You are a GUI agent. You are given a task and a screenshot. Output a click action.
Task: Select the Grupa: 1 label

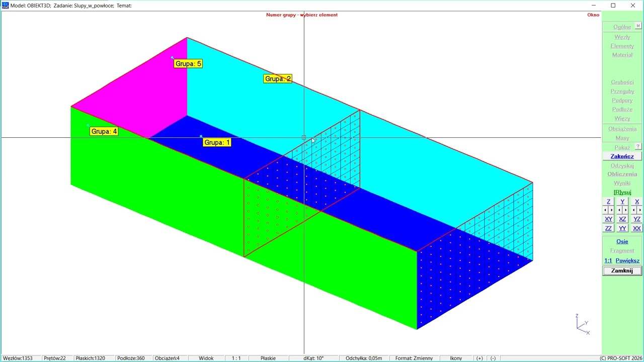point(217,142)
